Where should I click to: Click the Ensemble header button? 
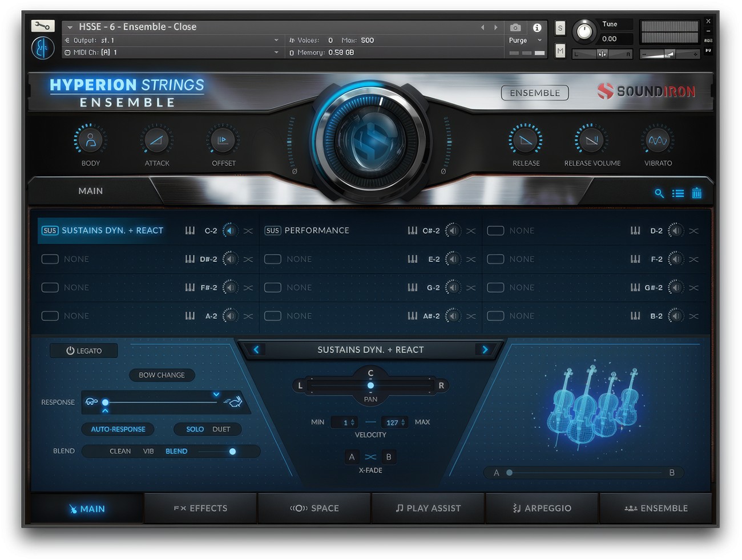pos(535,93)
